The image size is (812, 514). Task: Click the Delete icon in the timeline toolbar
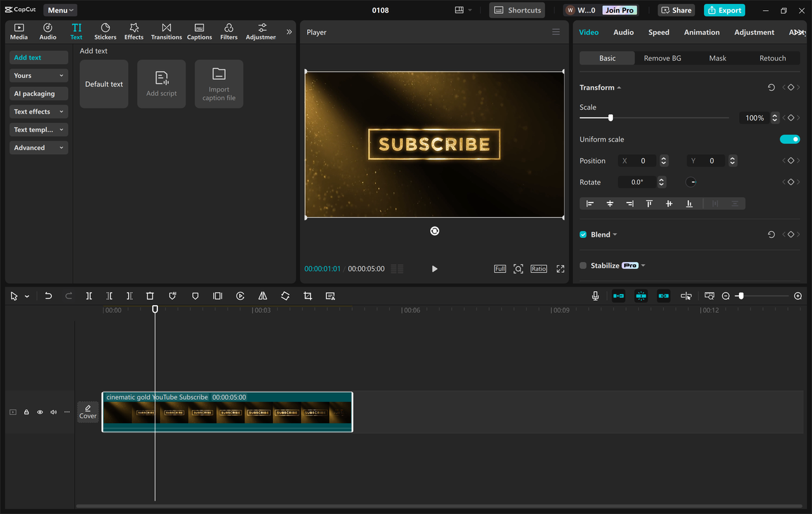pos(150,296)
